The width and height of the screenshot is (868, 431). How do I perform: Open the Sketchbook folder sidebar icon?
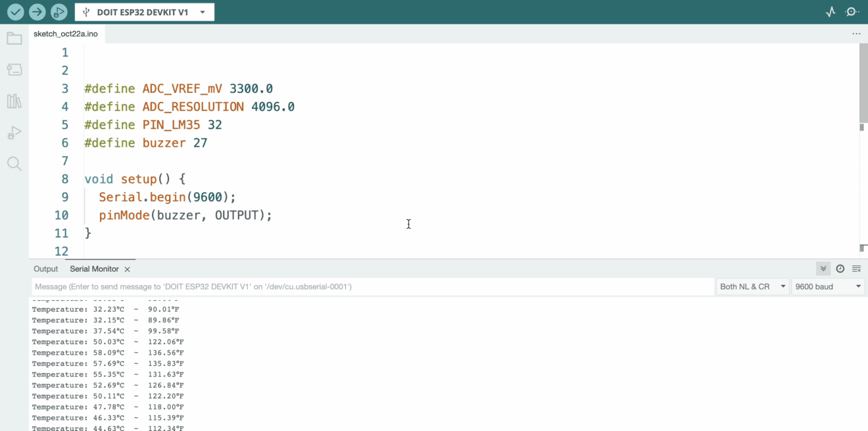pos(14,39)
